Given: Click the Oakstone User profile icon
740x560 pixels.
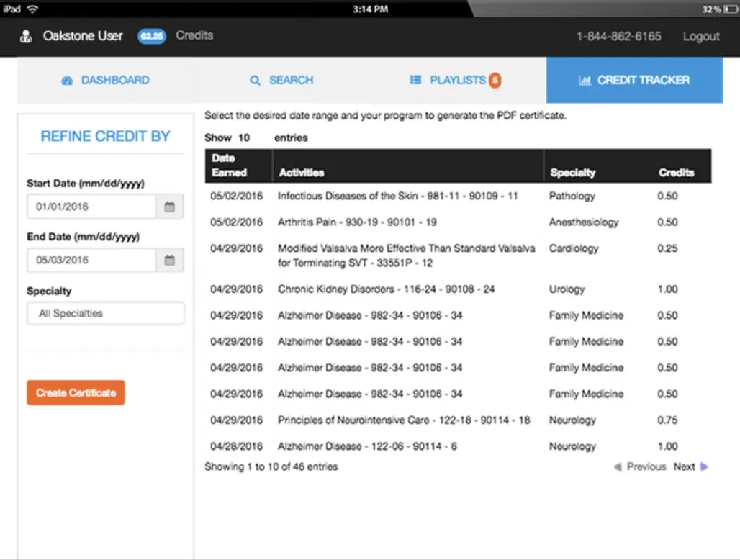Looking at the screenshot, I should pyautogui.click(x=26, y=36).
